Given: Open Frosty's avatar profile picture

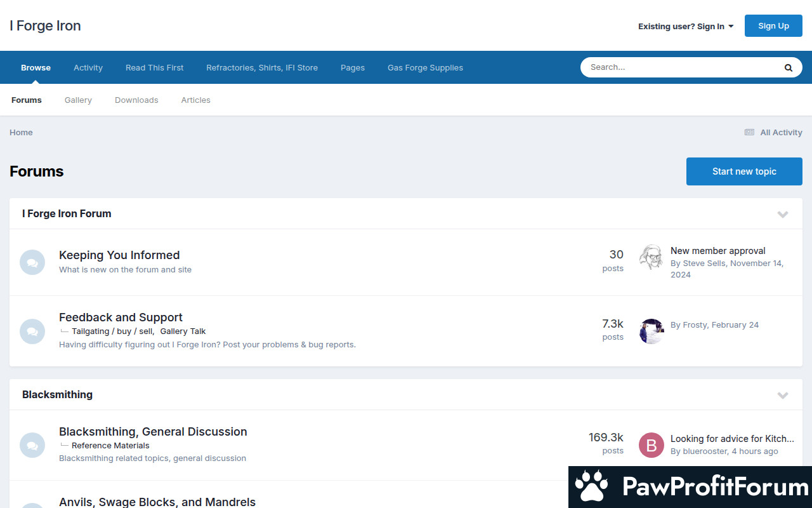Looking at the screenshot, I should click(651, 331).
